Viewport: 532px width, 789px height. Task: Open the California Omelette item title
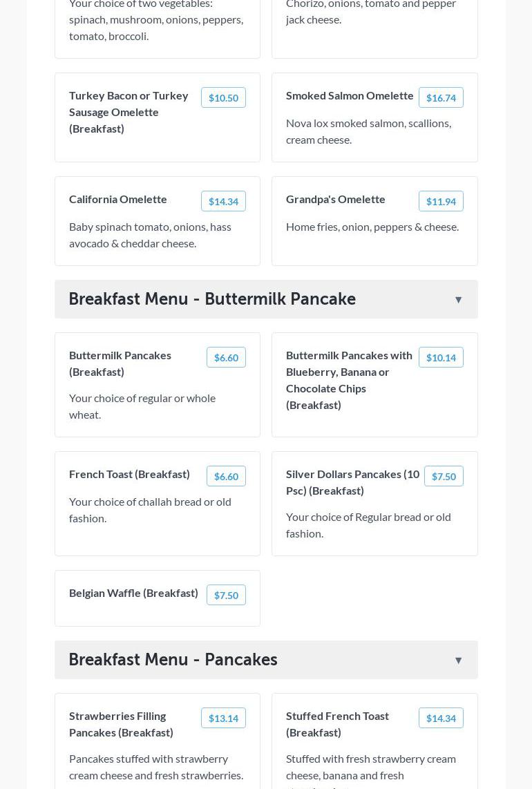click(x=118, y=199)
